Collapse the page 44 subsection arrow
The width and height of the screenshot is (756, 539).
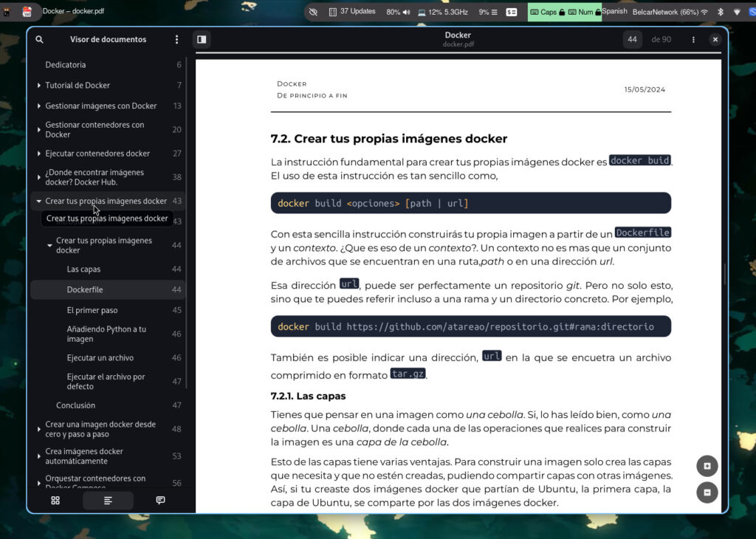tap(49, 245)
